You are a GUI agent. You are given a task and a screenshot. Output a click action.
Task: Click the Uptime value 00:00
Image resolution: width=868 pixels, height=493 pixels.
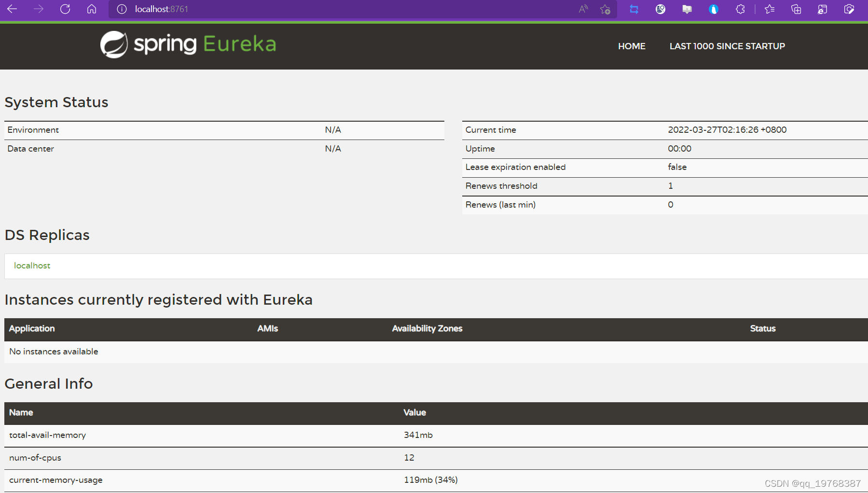[x=679, y=149]
